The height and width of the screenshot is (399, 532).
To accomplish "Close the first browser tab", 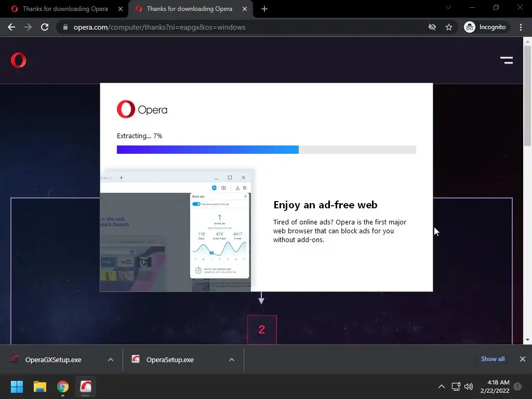I will [x=121, y=9].
